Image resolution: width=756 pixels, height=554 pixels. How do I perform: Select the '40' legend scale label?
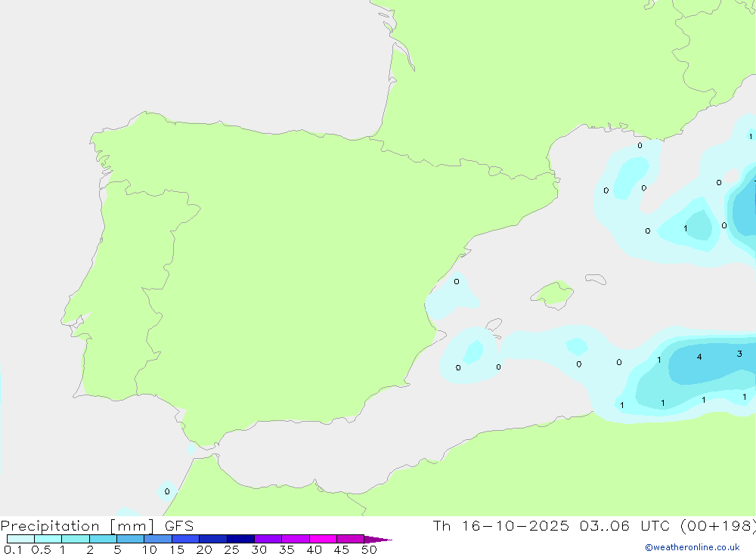pos(314,549)
